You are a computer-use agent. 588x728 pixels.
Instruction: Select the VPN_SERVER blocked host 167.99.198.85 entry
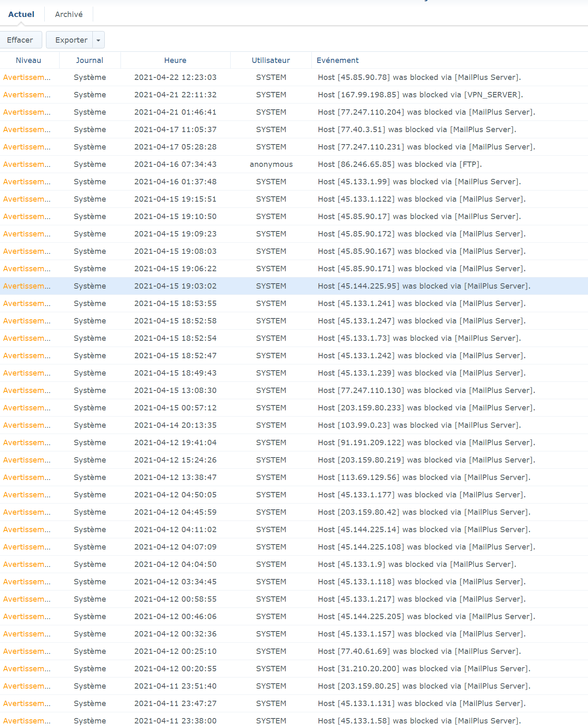[294, 95]
